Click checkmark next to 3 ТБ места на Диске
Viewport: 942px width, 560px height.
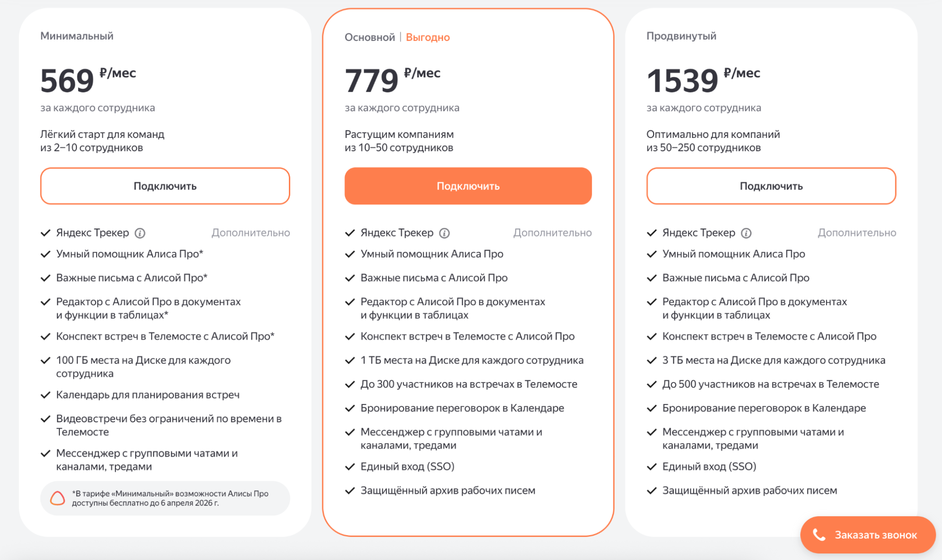point(652,361)
